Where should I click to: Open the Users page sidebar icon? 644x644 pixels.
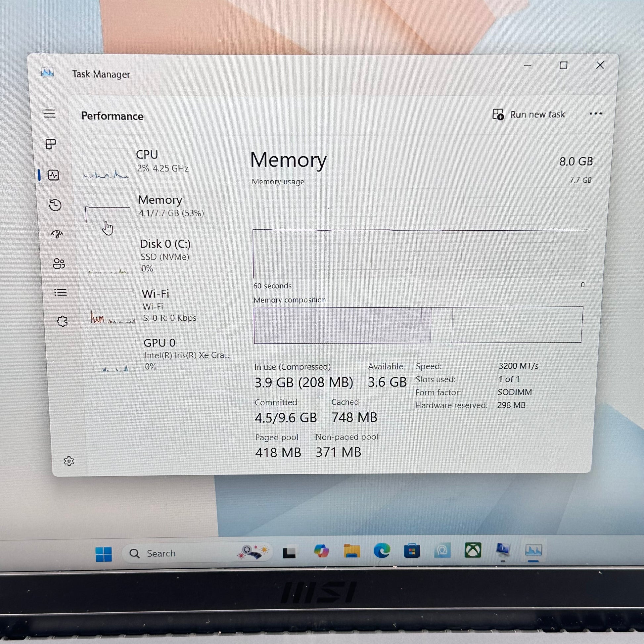pyautogui.click(x=59, y=263)
